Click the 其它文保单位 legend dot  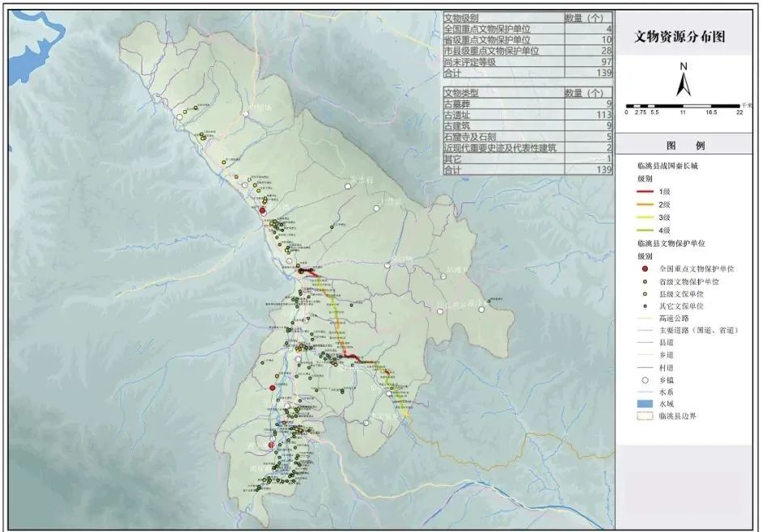[643, 306]
